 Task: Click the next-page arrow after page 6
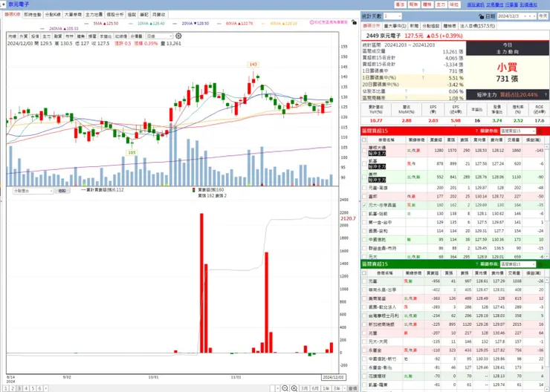[46, 388]
